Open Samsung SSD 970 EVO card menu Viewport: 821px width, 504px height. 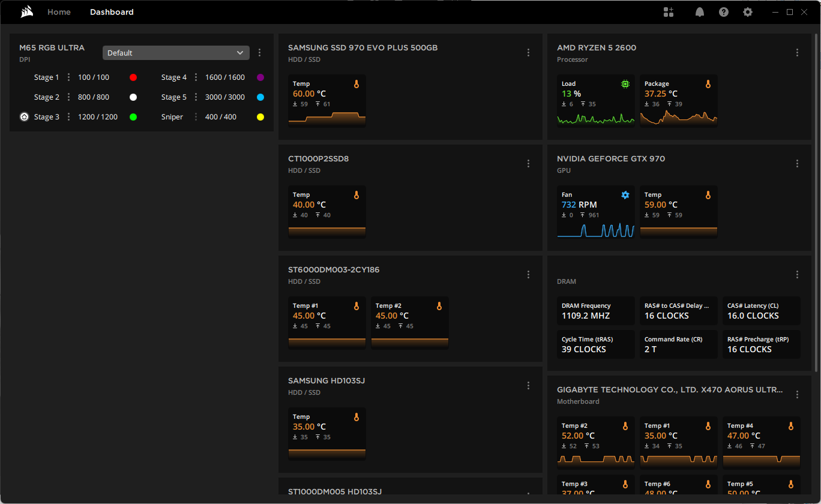[528, 53]
